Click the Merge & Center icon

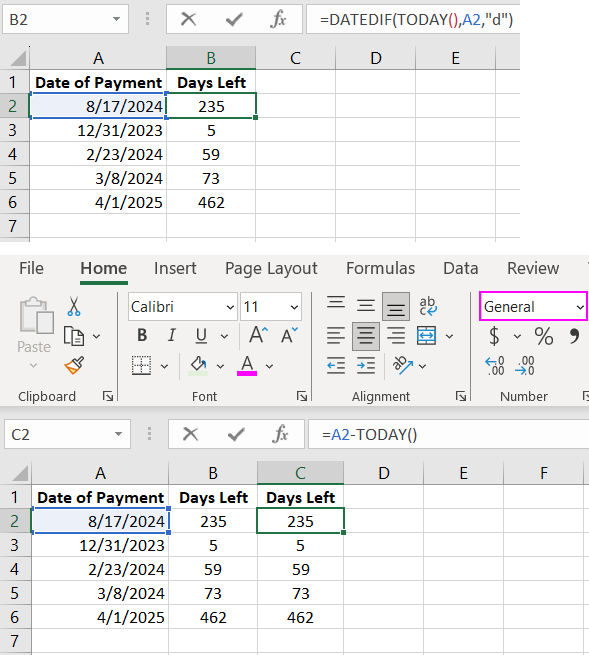point(427,336)
